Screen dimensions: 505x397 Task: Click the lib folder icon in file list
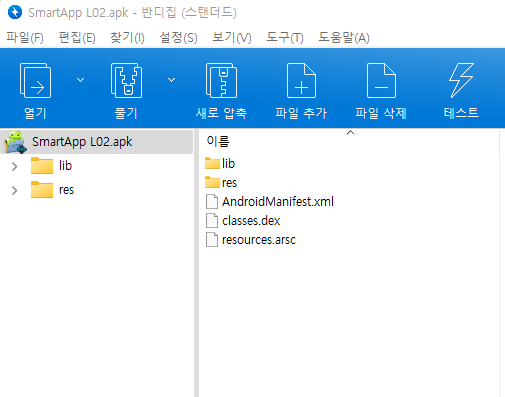tap(212, 163)
